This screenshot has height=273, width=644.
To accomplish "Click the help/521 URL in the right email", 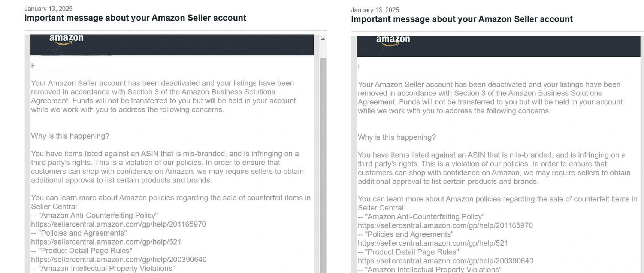I will pyautogui.click(x=433, y=243).
